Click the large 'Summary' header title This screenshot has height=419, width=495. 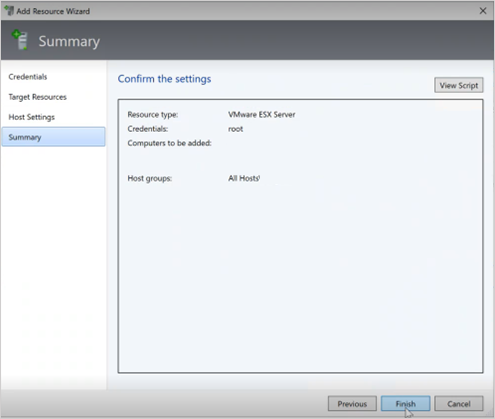click(x=69, y=41)
